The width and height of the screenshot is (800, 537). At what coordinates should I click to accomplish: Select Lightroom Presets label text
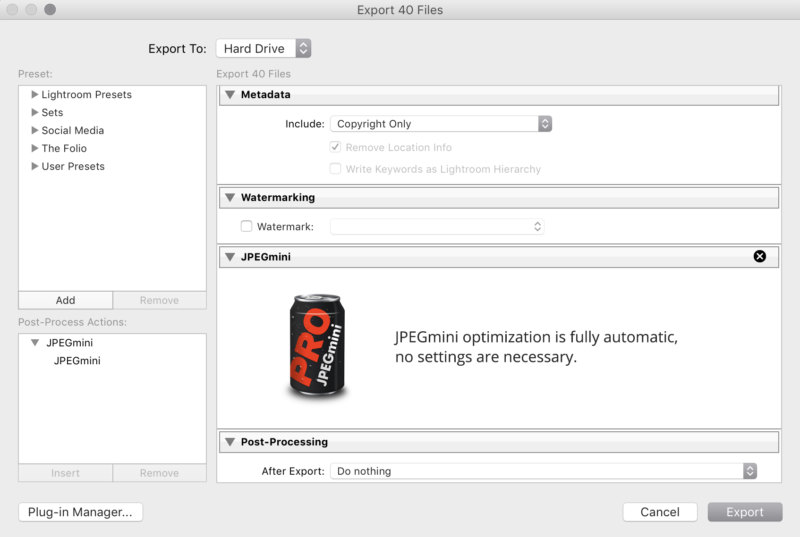[86, 94]
